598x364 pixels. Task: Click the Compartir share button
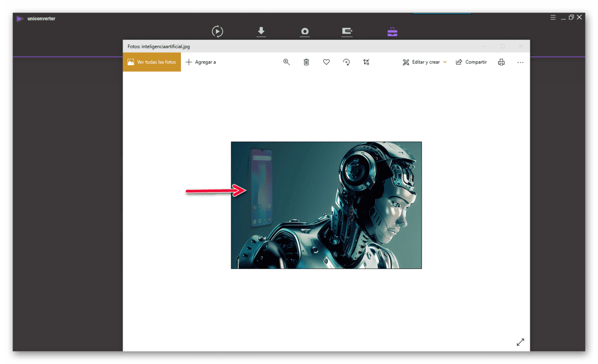pos(471,62)
